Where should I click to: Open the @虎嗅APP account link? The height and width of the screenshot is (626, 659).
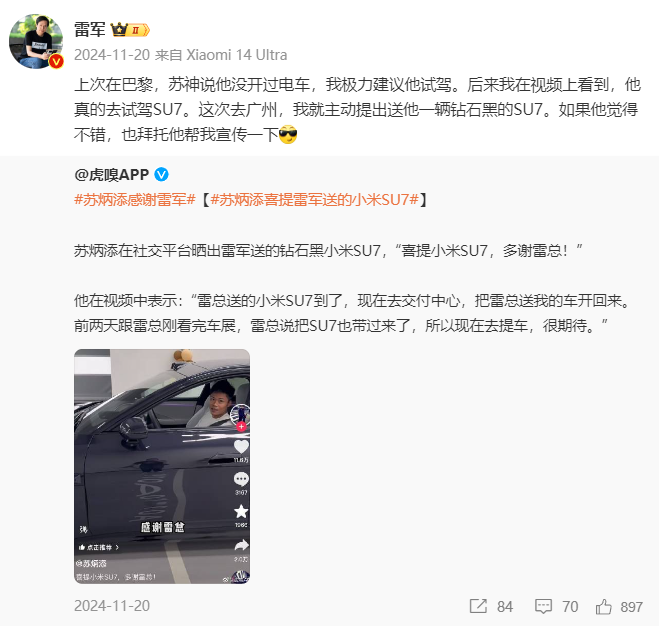click(x=111, y=174)
